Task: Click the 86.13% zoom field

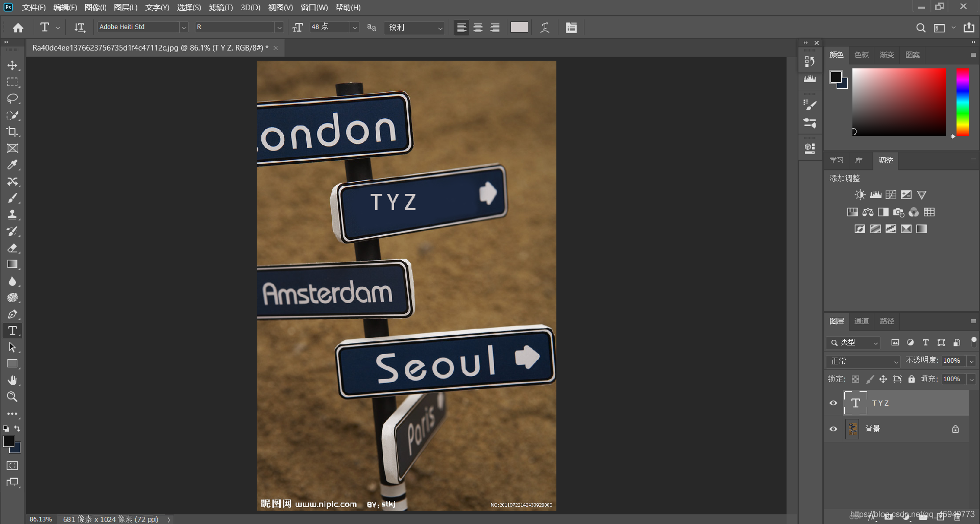Action: point(41,519)
